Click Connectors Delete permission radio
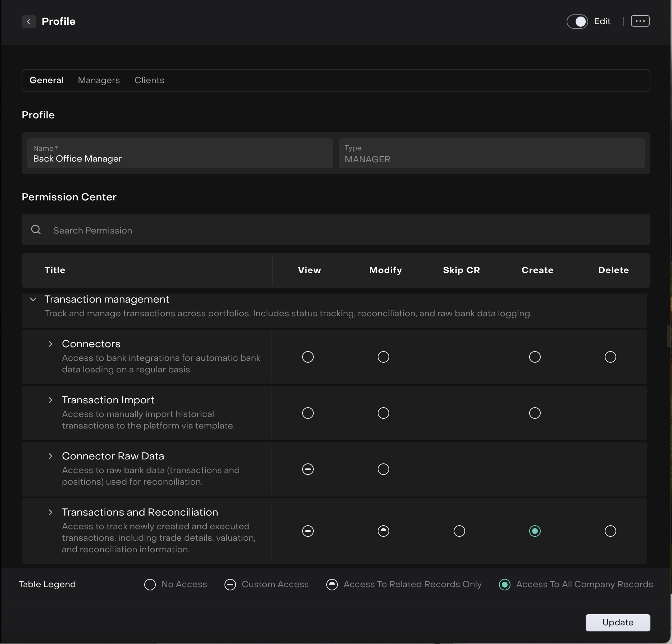 pos(610,357)
